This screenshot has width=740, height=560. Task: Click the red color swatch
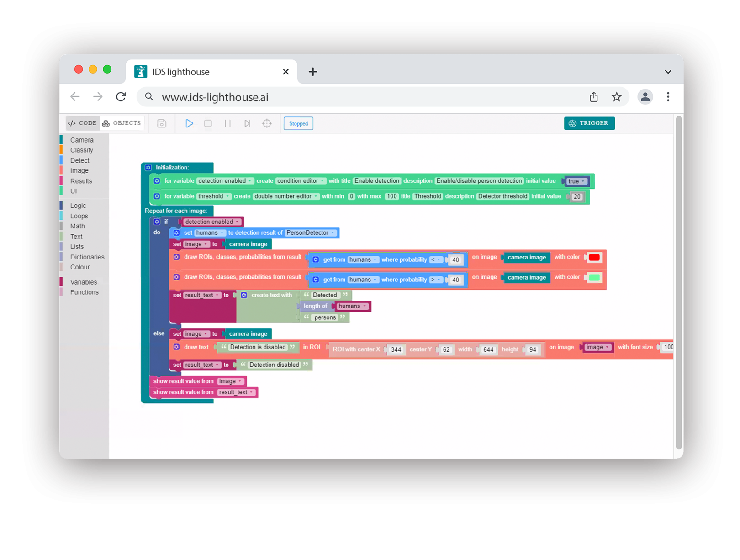[x=594, y=258]
